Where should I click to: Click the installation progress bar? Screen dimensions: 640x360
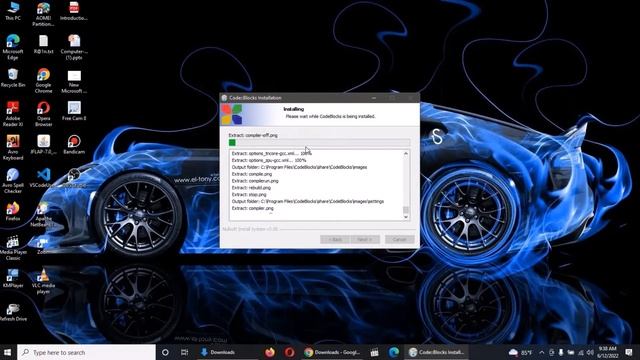click(319, 142)
